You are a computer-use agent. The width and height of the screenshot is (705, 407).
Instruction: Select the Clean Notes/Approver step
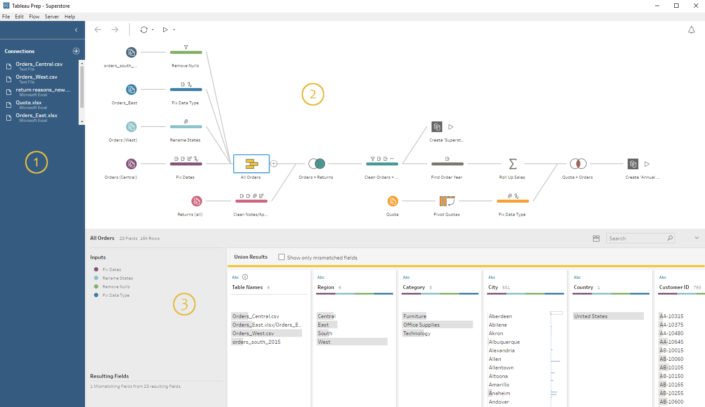251,201
